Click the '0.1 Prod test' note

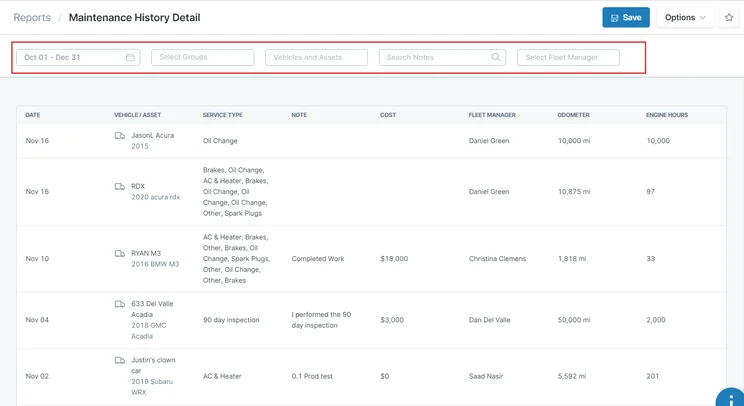click(x=312, y=376)
